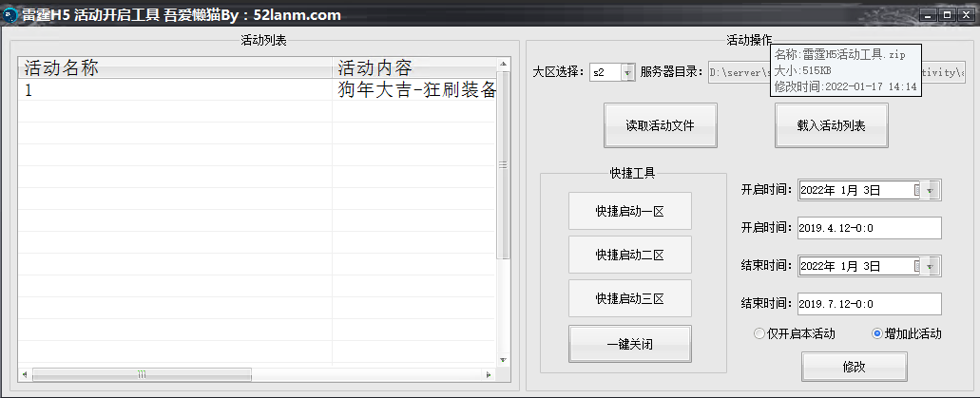Click the list's vertical scrollbar down arrow
This screenshot has width=980, height=398.
tap(504, 360)
